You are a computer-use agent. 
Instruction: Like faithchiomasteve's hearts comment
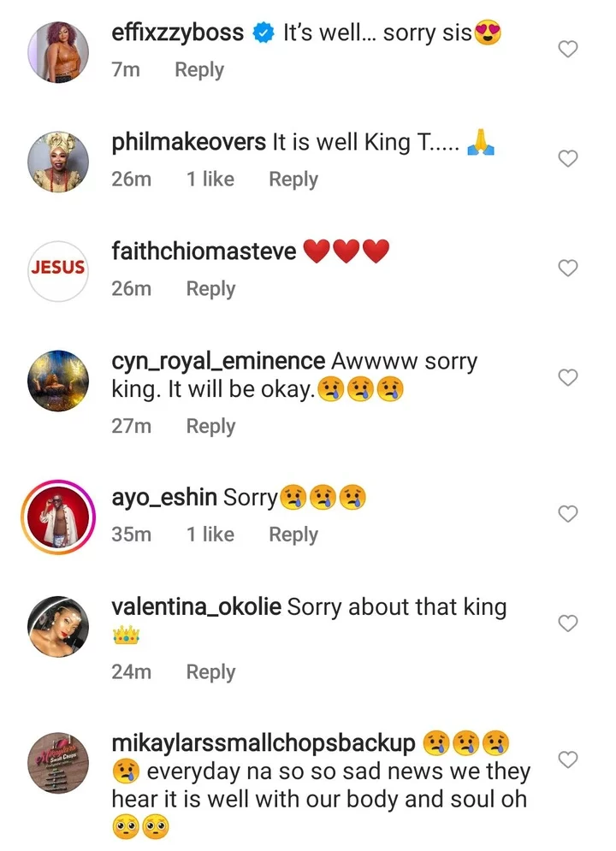click(x=567, y=269)
